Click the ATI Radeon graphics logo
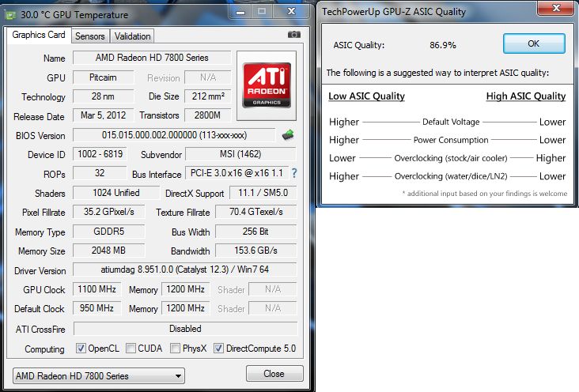 267,85
